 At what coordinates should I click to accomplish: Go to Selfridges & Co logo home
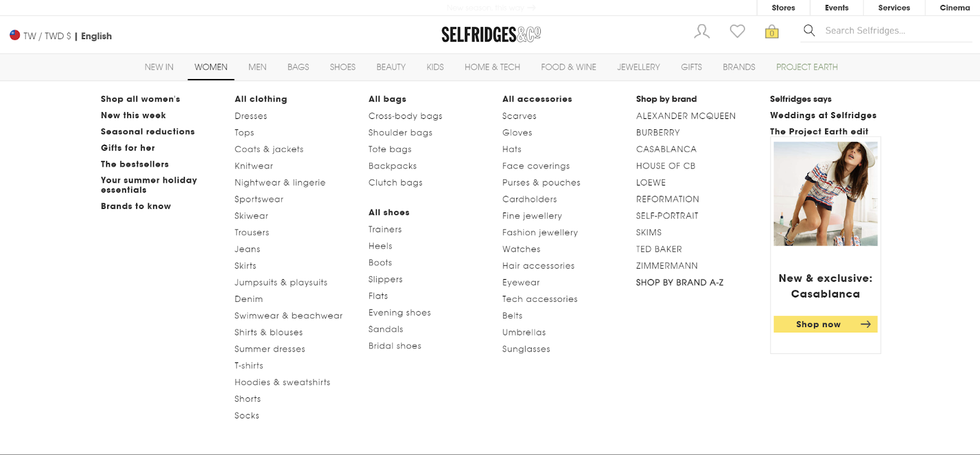click(491, 34)
